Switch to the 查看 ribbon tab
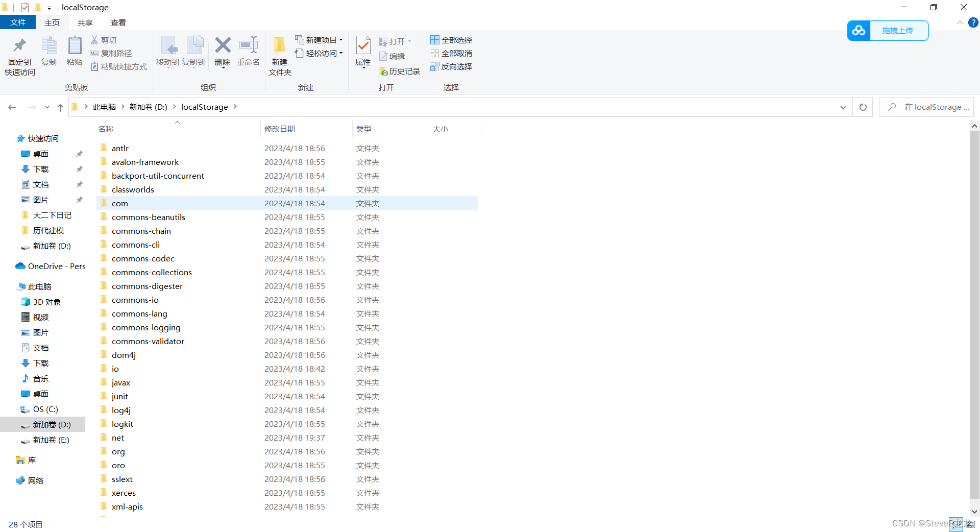This screenshot has width=980, height=532. [118, 22]
